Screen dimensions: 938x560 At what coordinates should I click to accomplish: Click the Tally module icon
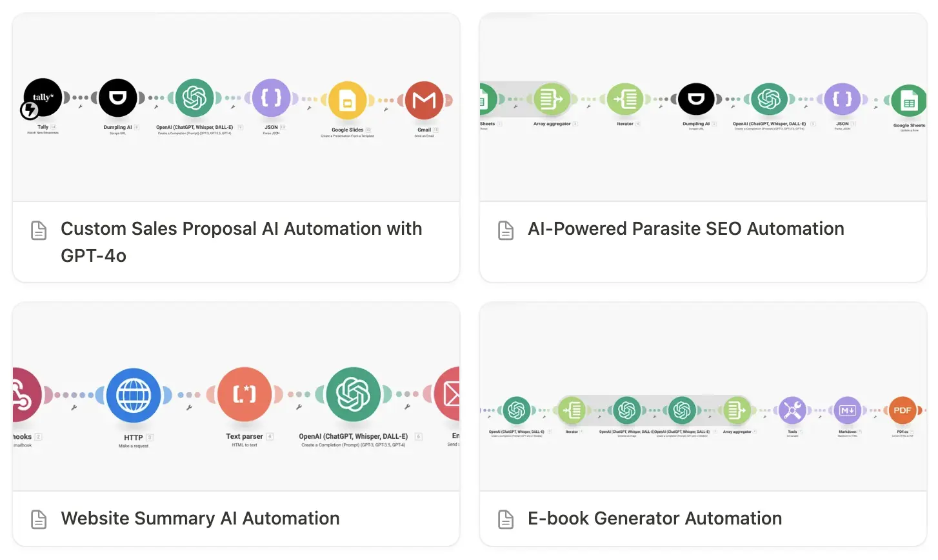[x=43, y=98]
